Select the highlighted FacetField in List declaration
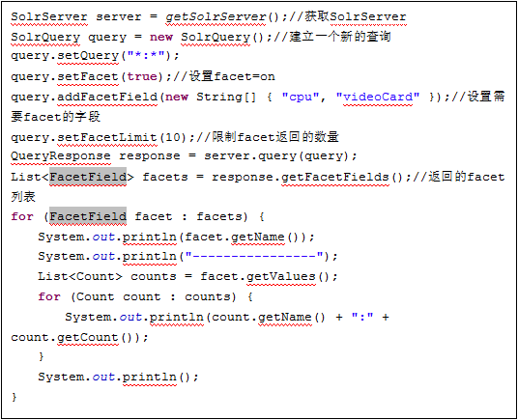Screen dimensions: 518x420 click(88, 177)
